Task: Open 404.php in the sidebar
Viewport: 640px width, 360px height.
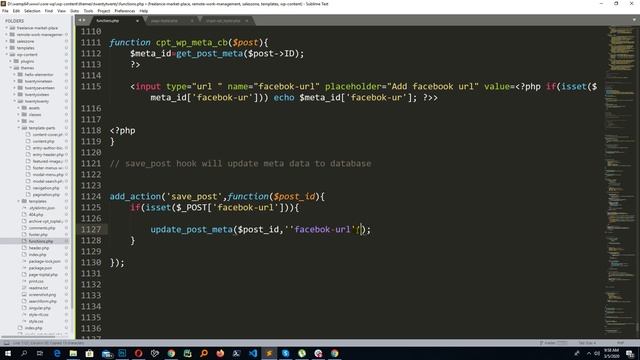Action: 36,215
